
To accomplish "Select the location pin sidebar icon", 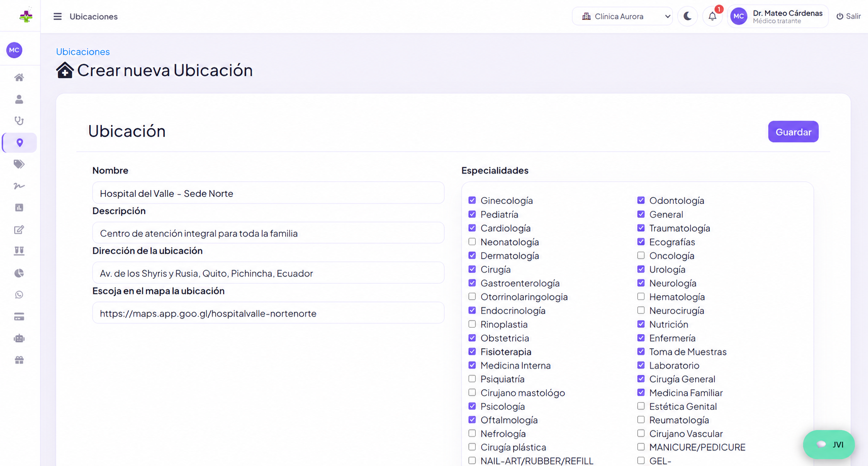I will (20, 143).
